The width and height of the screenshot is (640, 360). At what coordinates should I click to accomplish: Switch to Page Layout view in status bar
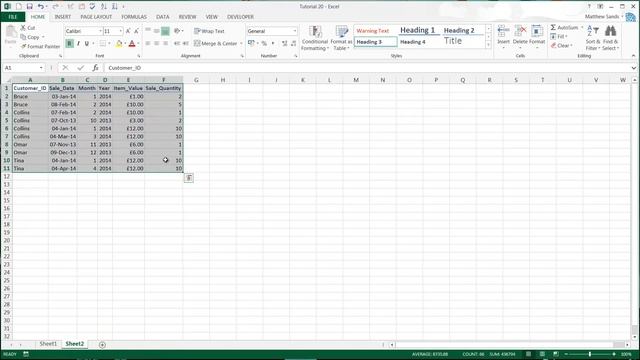[x=542, y=354]
